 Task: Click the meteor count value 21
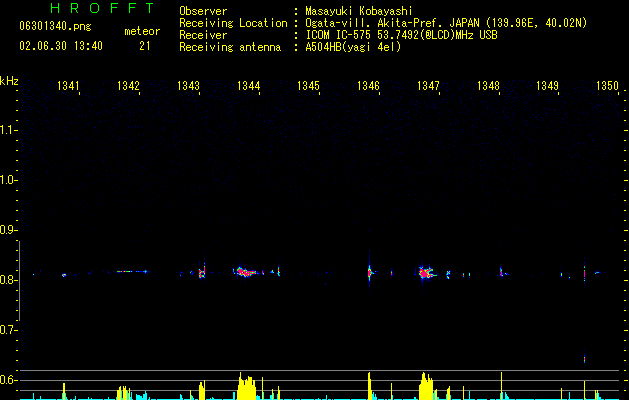(144, 46)
